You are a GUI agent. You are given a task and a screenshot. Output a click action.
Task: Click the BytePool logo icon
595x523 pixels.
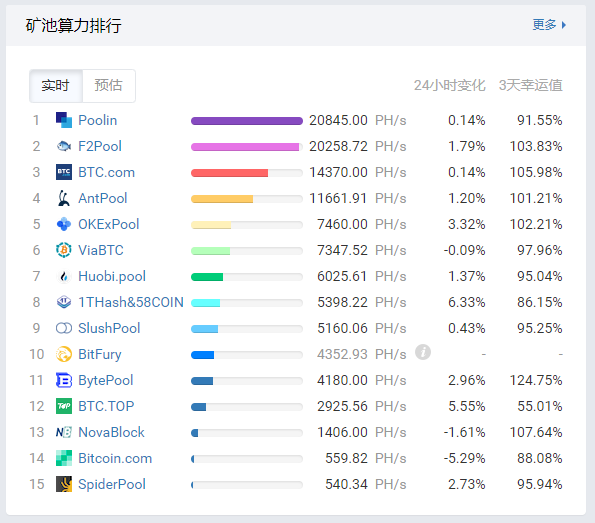click(64, 380)
